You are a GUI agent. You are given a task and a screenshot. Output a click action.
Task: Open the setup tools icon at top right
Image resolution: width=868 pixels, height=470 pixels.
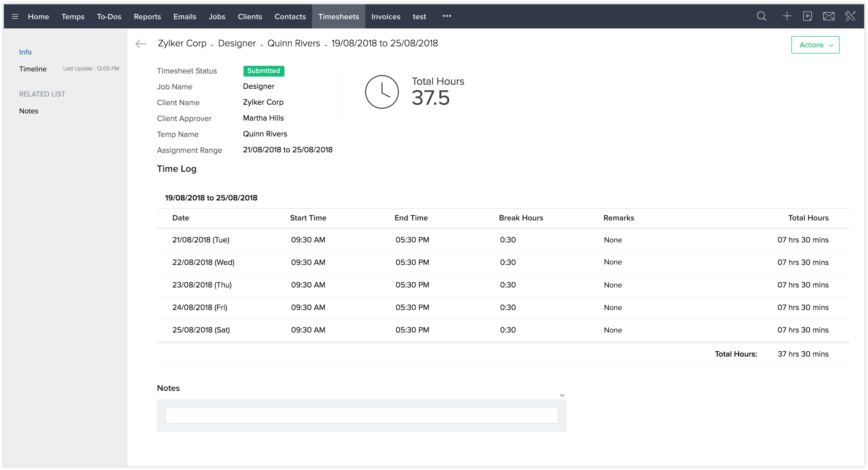[850, 16]
